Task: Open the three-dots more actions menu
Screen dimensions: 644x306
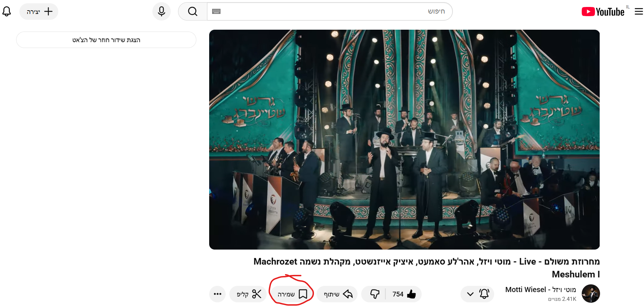Action: tap(218, 294)
